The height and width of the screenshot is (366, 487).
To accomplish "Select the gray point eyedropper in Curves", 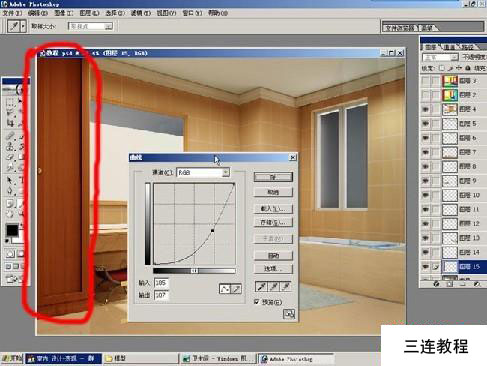I will (x=273, y=286).
